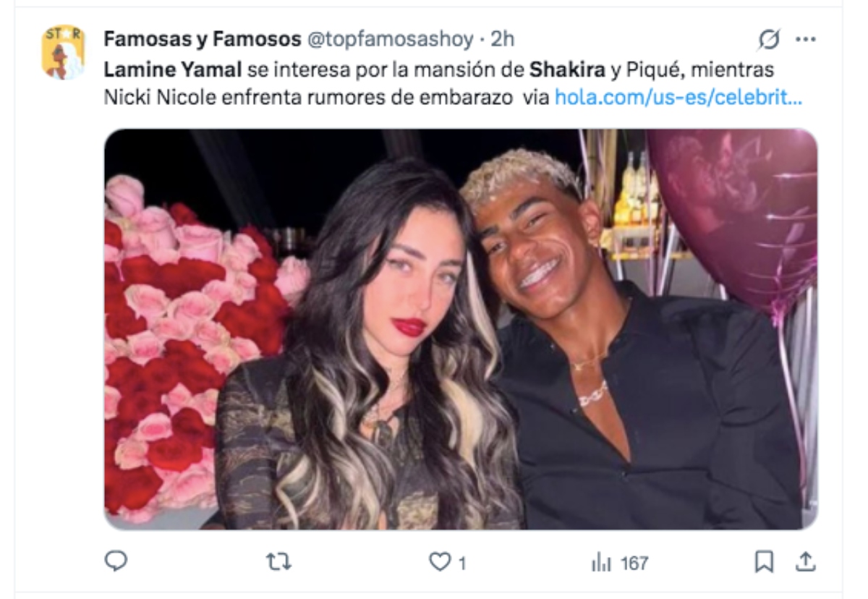Repost the tweet using the retweet arrows
The width and height of the screenshot is (868, 599).
click(279, 562)
